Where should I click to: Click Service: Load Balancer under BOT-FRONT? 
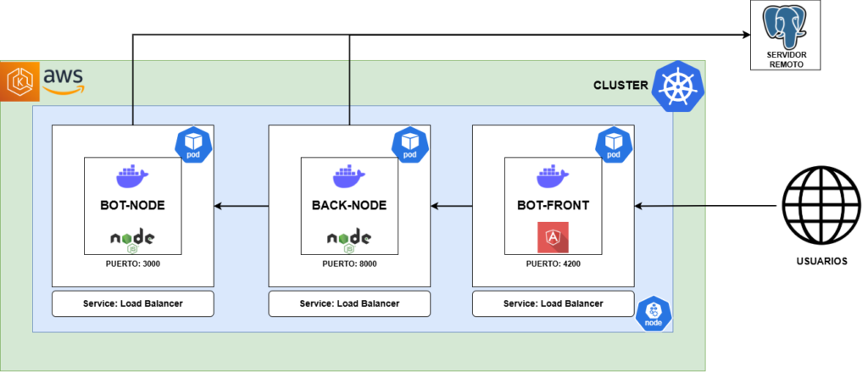click(x=553, y=303)
